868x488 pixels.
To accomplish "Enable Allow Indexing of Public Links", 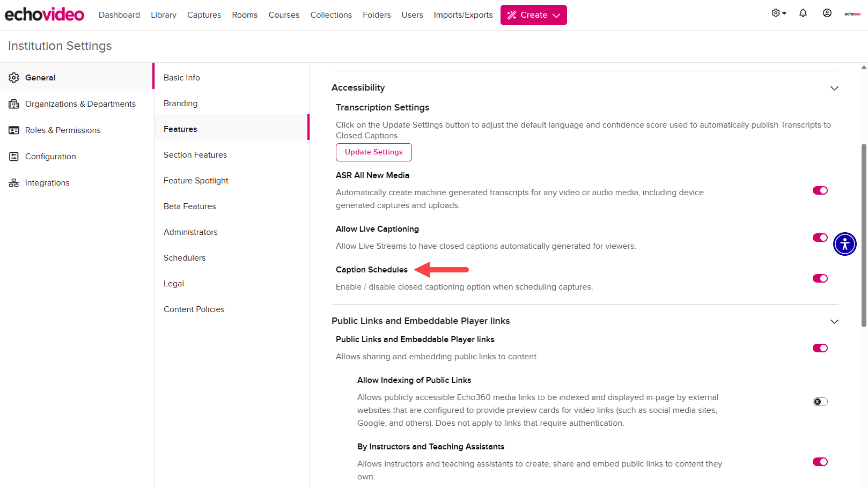I will click(819, 401).
